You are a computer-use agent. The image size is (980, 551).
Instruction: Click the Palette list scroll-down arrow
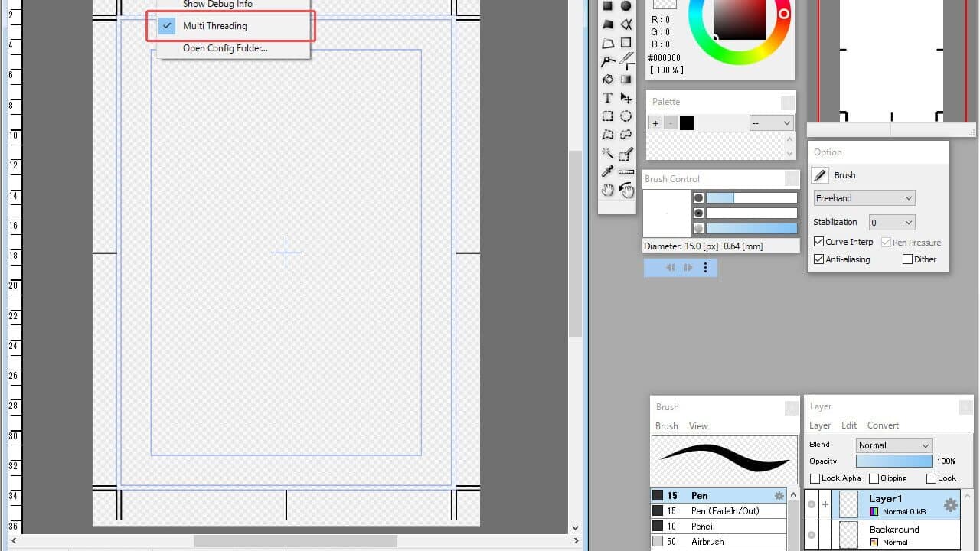(790, 153)
